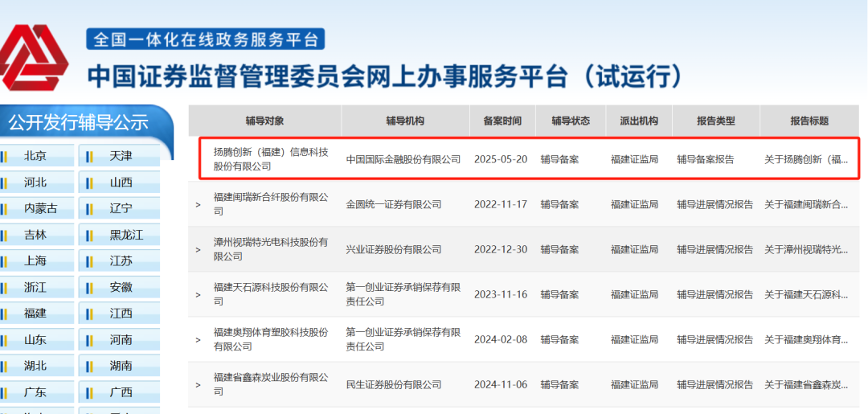
Task: Click 福建闽瑞新合纤股份有限公司 company name
Action: tap(272, 203)
